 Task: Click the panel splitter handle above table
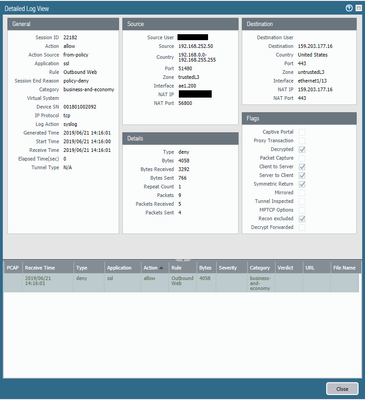point(183,259)
